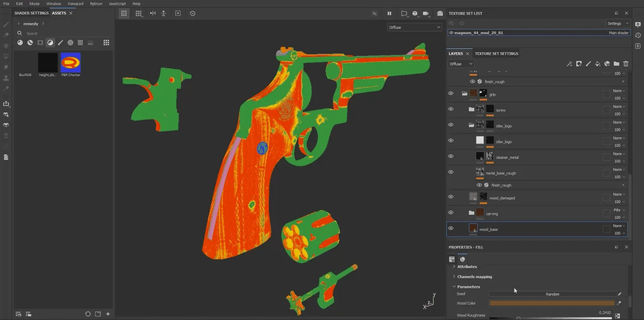Click the trash icon to delete layer
Image resolution: width=644 pixels, height=320 pixels.
tap(626, 64)
